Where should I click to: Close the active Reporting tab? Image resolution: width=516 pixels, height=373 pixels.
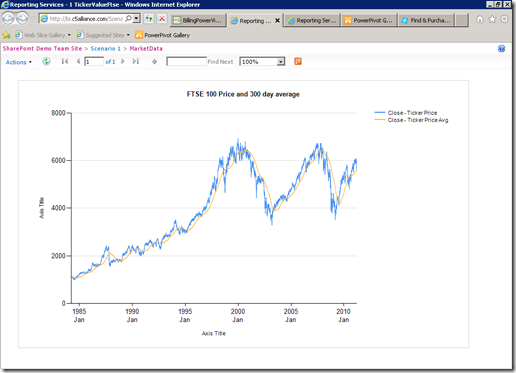277,21
